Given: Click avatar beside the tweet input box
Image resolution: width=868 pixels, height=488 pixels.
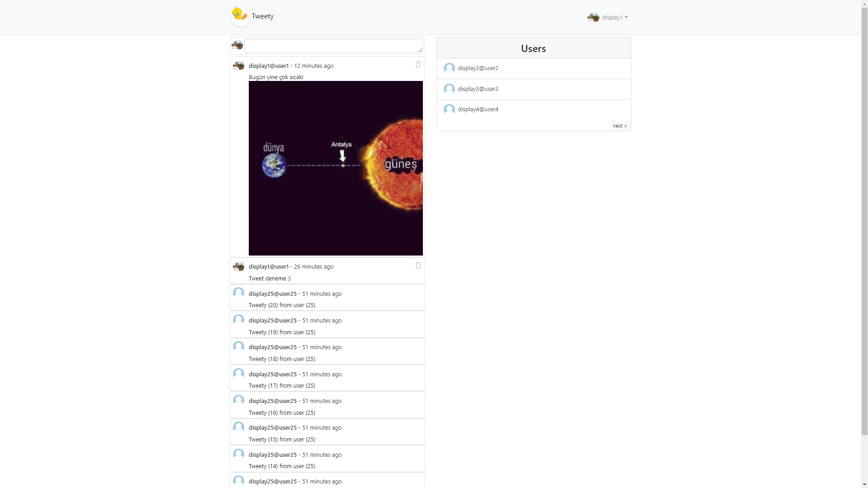Looking at the screenshot, I should click(237, 45).
